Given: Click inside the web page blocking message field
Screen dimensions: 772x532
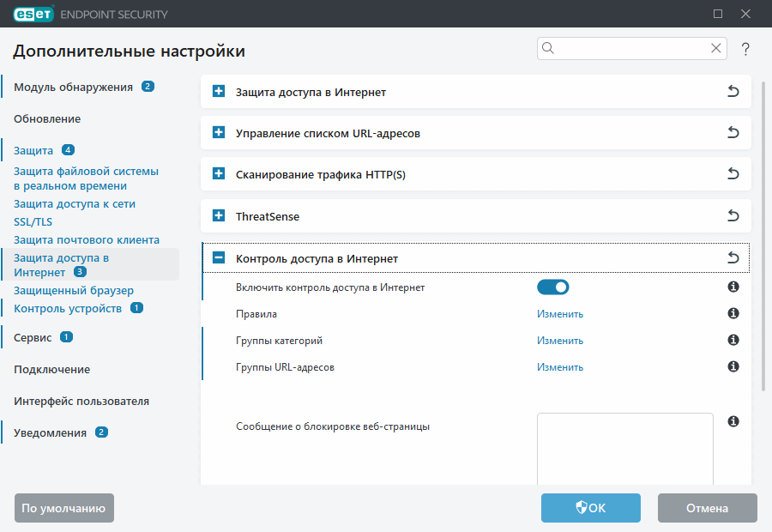Looking at the screenshot, I should 624,446.
